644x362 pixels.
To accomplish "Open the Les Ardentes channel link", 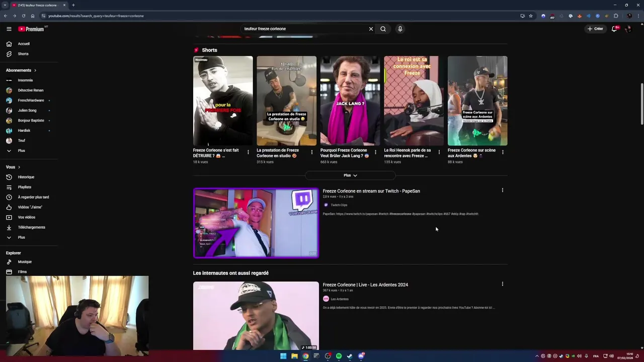I will click(x=340, y=299).
